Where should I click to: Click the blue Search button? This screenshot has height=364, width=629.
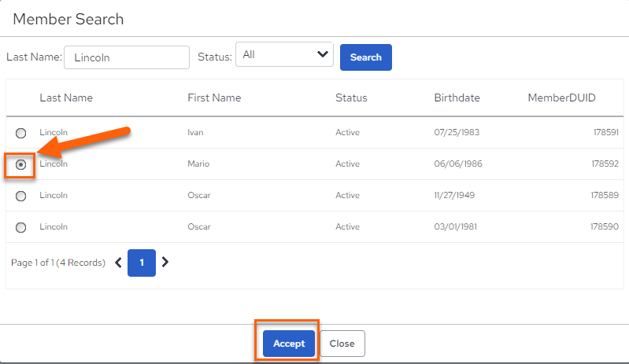pos(366,57)
